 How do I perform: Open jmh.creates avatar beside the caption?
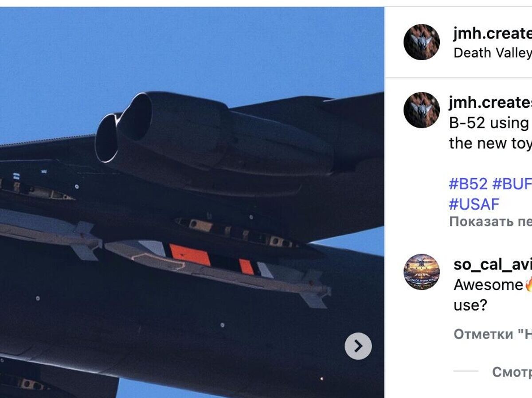tap(422, 110)
